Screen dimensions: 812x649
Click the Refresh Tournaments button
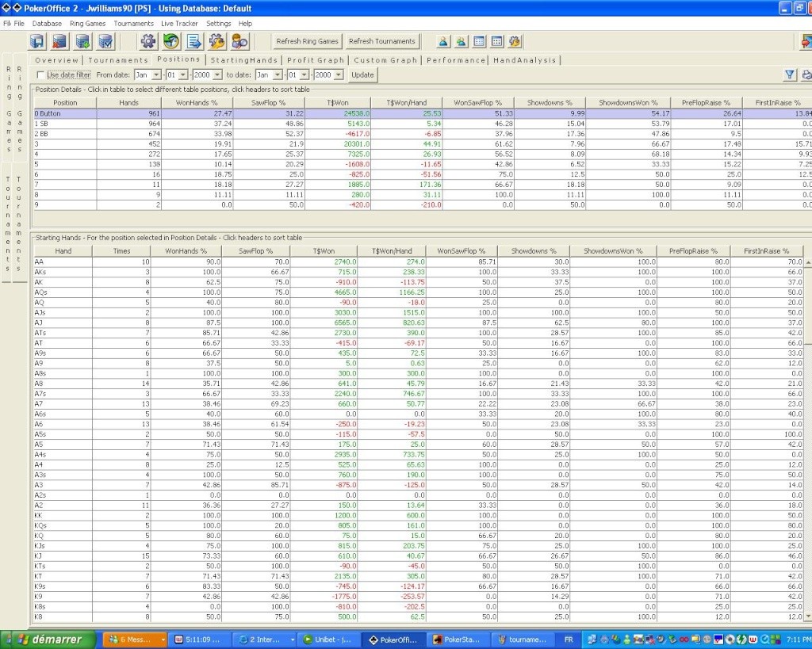(382, 41)
